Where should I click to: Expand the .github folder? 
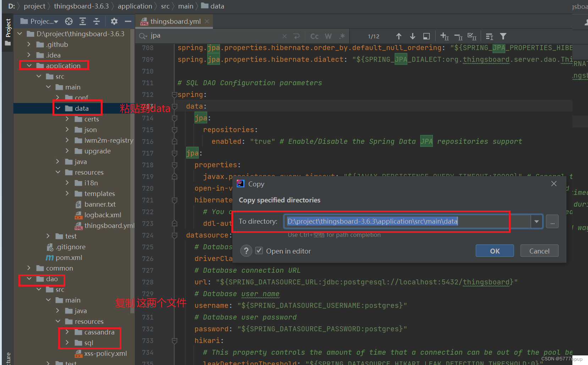[x=29, y=44]
